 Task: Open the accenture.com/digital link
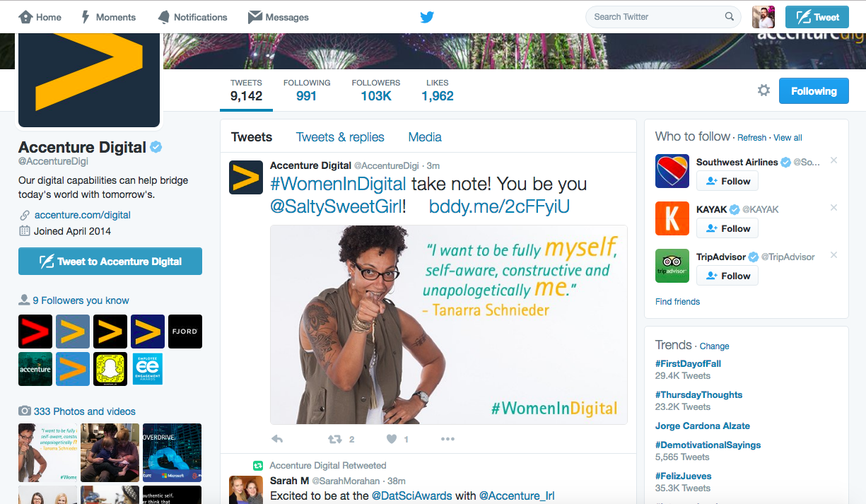[x=83, y=215]
